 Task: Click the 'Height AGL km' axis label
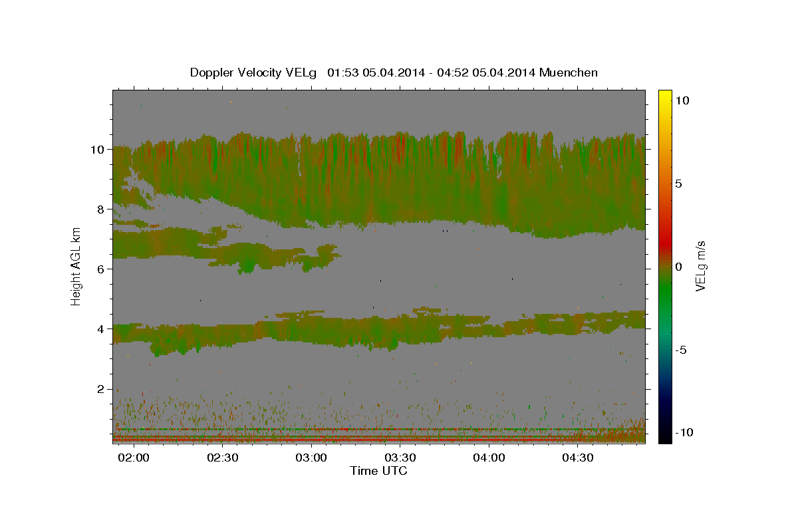tap(76, 266)
